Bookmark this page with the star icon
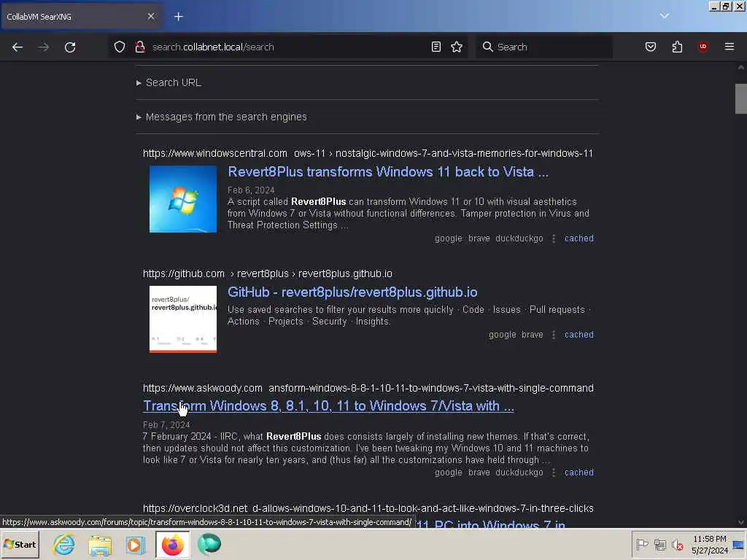747x560 pixels. 457,47
